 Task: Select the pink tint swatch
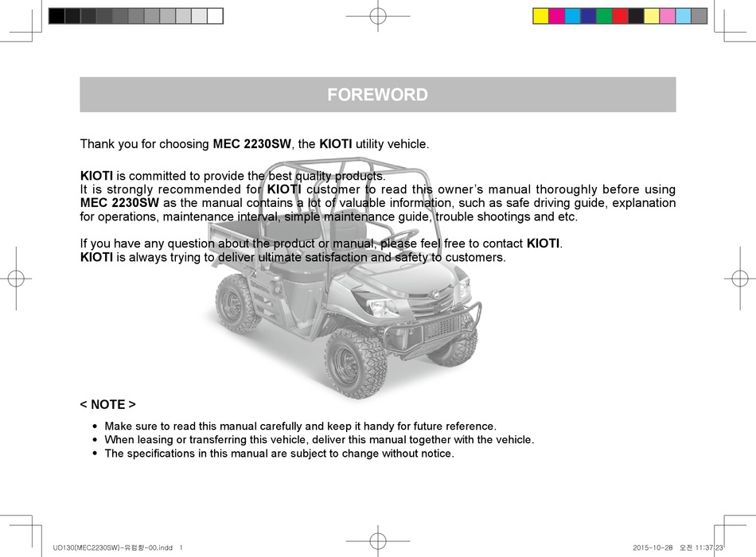tap(668, 16)
